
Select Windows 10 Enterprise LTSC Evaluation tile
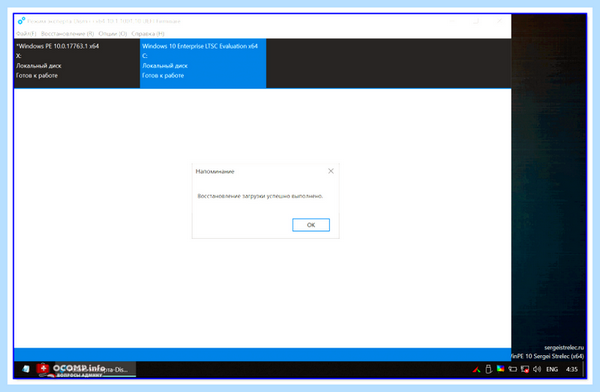point(203,63)
